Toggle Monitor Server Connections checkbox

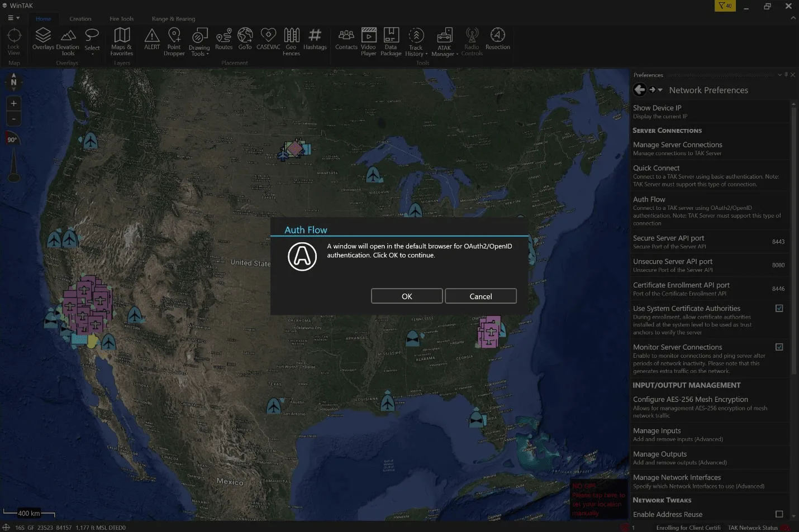pyautogui.click(x=779, y=347)
